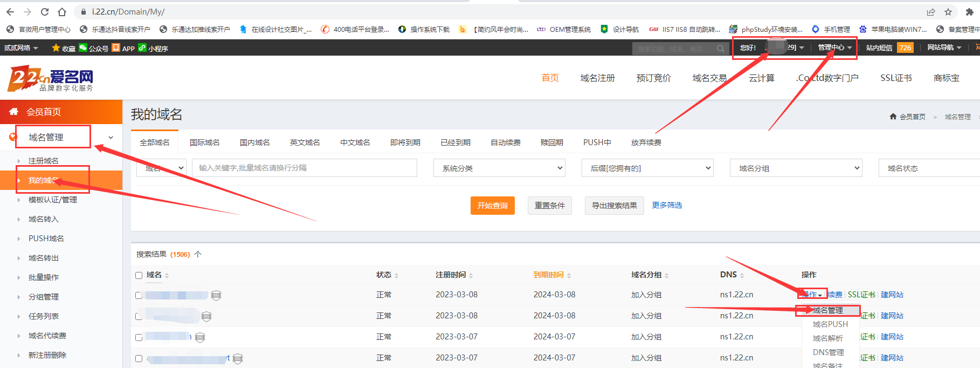Screen dimensions: 980x368
Task: Toggle the select-all checkbox in the 域名 header
Action: pyautogui.click(x=139, y=275)
